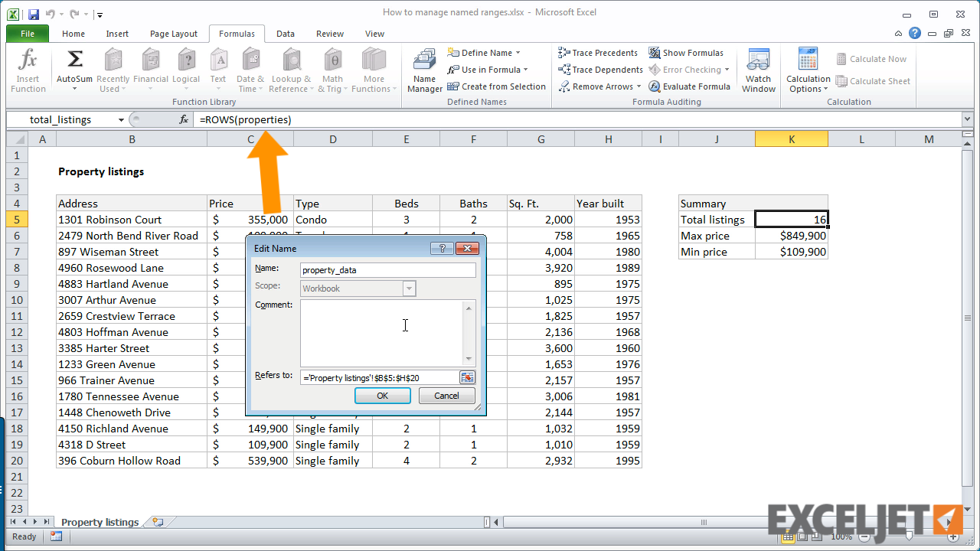Expand the Error Checking dropdown
This screenshot has height=551, width=980.
click(727, 70)
